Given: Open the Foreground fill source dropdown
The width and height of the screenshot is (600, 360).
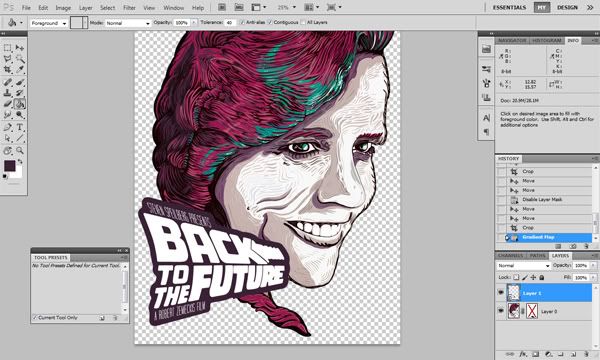Looking at the screenshot, I should coord(49,23).
